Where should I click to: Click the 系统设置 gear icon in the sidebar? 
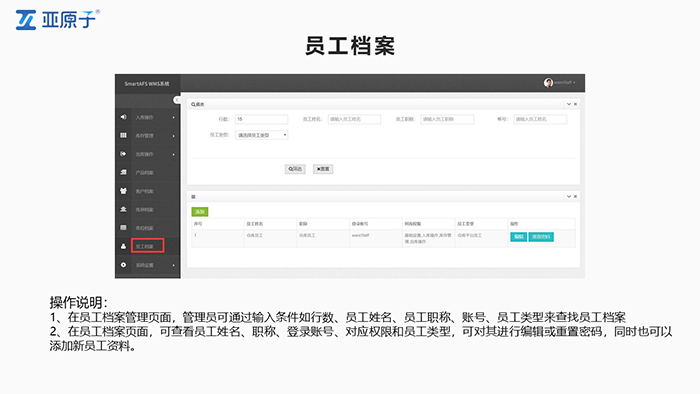click(123, 265)
